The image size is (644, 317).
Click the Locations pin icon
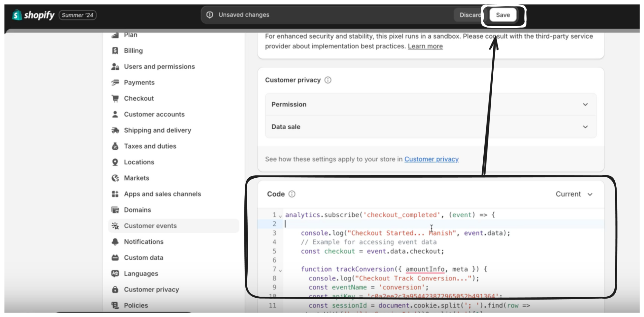pyautogui.click(x=115, y=162)
